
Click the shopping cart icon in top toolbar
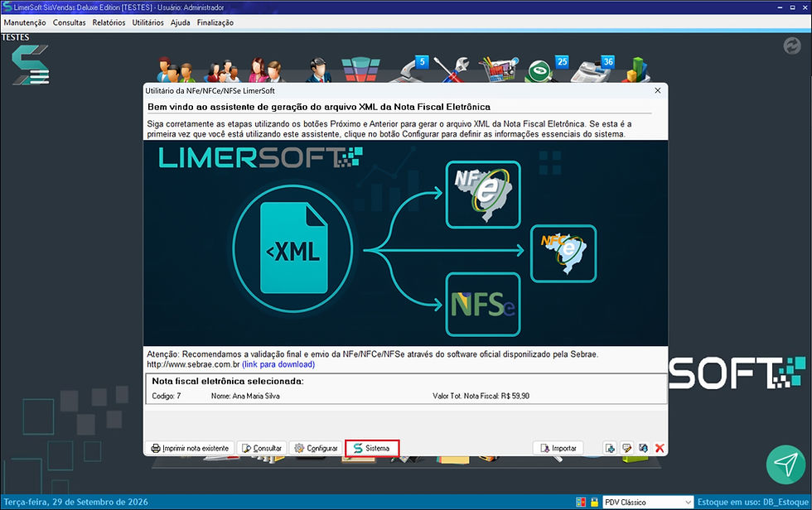coord(498,70)
